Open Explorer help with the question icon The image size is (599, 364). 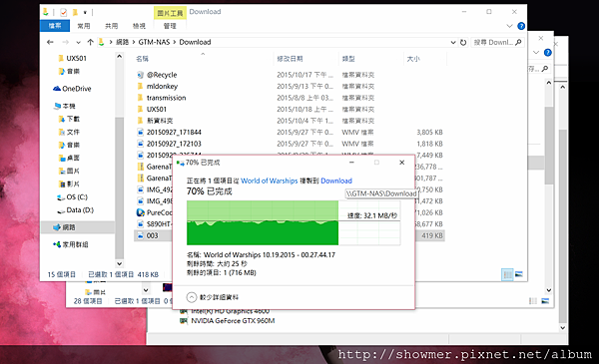(521, 26)
